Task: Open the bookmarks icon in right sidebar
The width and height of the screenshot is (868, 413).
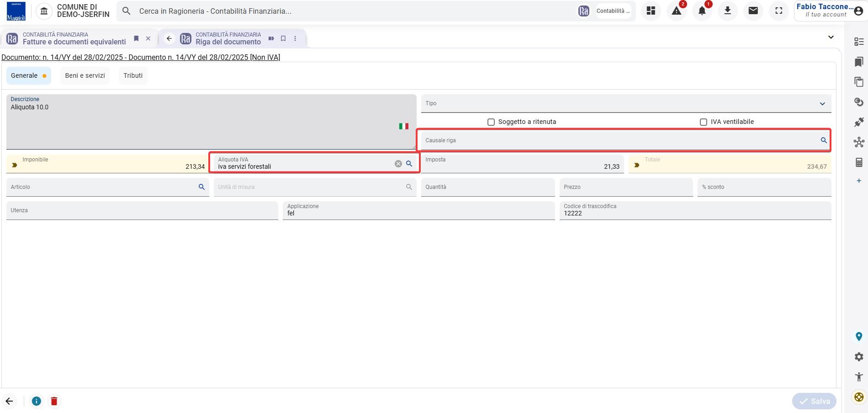Action: click(859, 62)
